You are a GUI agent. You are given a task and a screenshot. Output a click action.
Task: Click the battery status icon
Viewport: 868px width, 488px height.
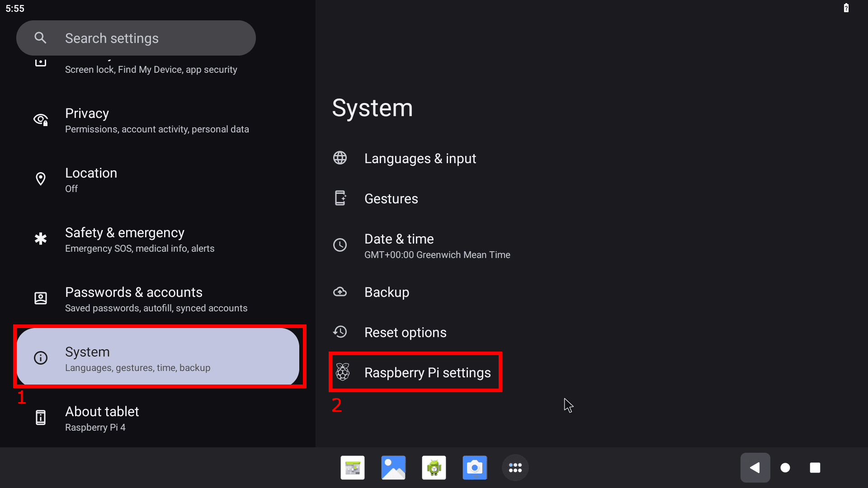(x=846, y=8)
